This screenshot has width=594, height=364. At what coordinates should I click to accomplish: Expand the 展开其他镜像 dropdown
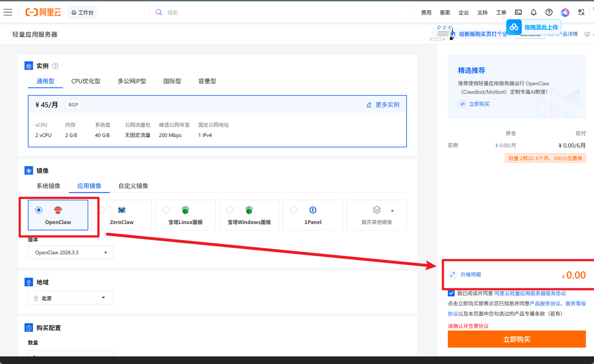(x=377, y=215)
